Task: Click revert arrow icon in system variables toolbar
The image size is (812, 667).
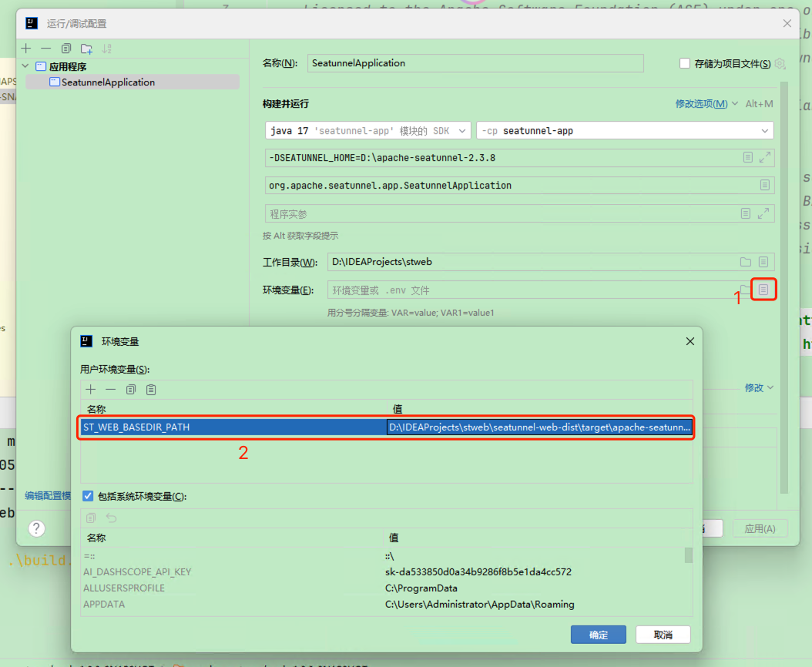Action: coord(112,518)
